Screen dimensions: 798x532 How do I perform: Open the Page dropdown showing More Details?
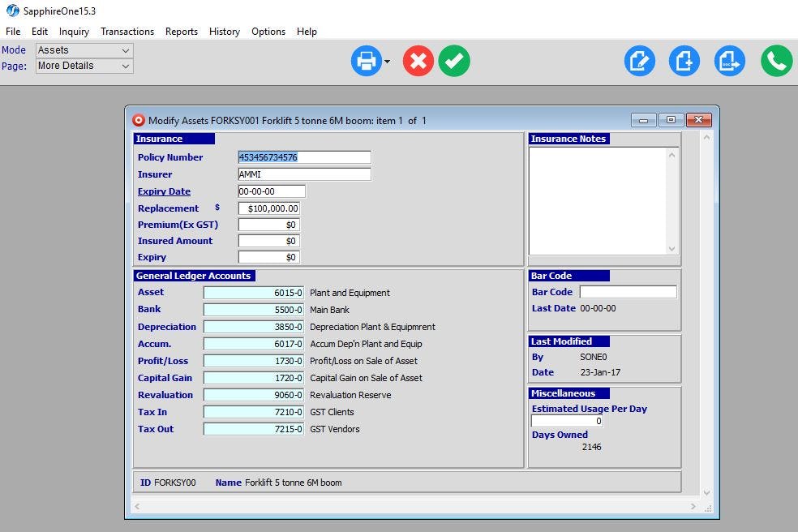point(84,66)
